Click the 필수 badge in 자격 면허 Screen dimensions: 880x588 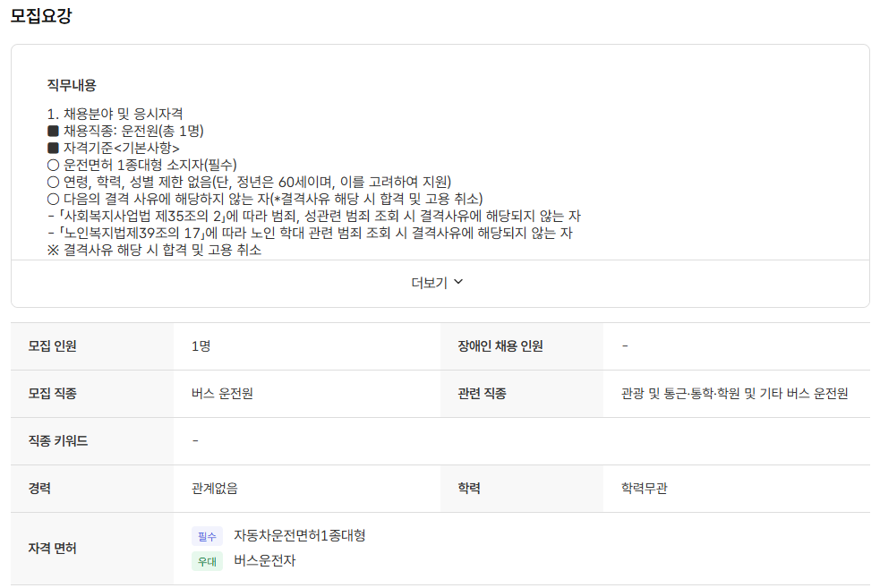pos(207,536)
